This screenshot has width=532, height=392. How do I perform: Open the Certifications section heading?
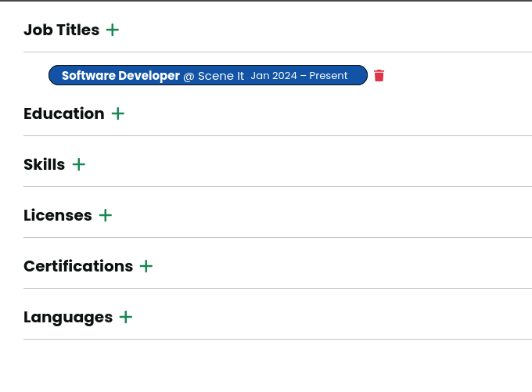(78, 266)
